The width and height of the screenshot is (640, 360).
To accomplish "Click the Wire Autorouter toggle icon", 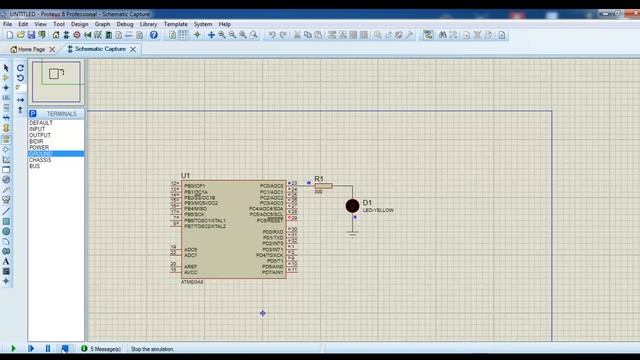I will [428, 35].
